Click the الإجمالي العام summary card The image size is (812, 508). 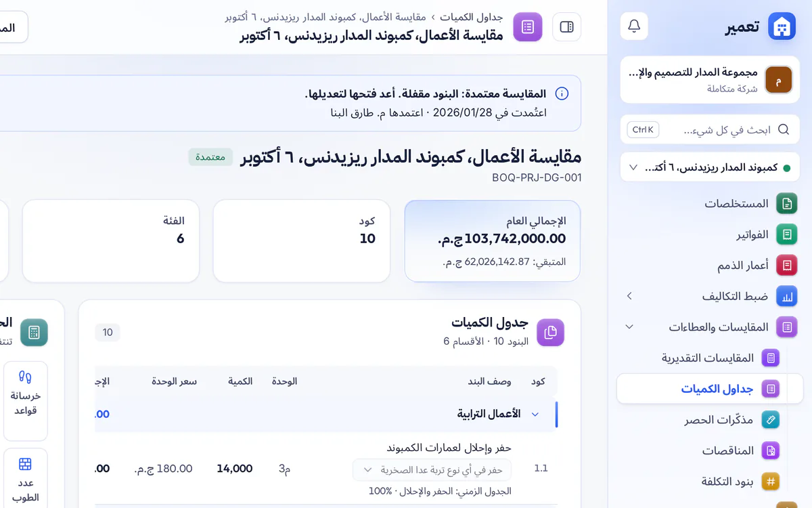pos(492,240)
